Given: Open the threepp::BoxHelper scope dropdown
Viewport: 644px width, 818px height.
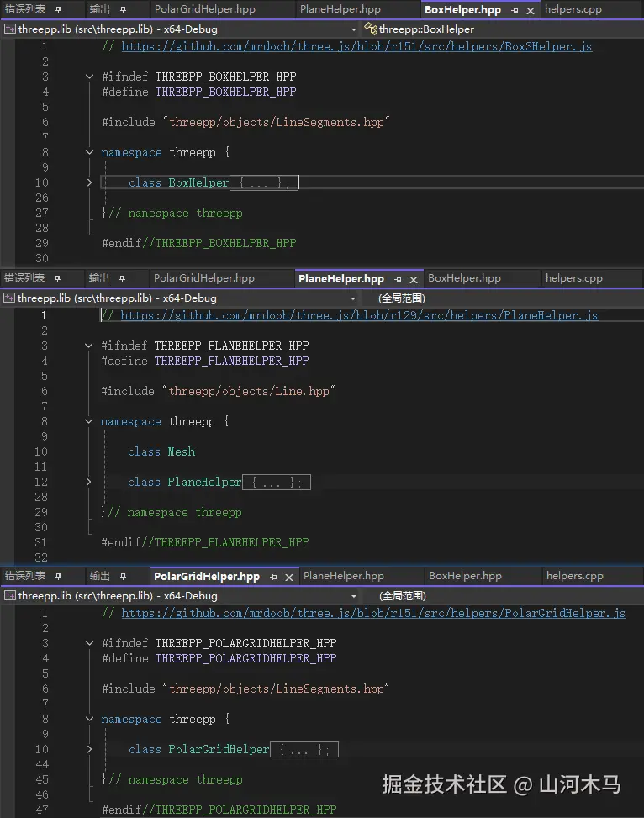Looking at the screenshot, I should [503, 29].
